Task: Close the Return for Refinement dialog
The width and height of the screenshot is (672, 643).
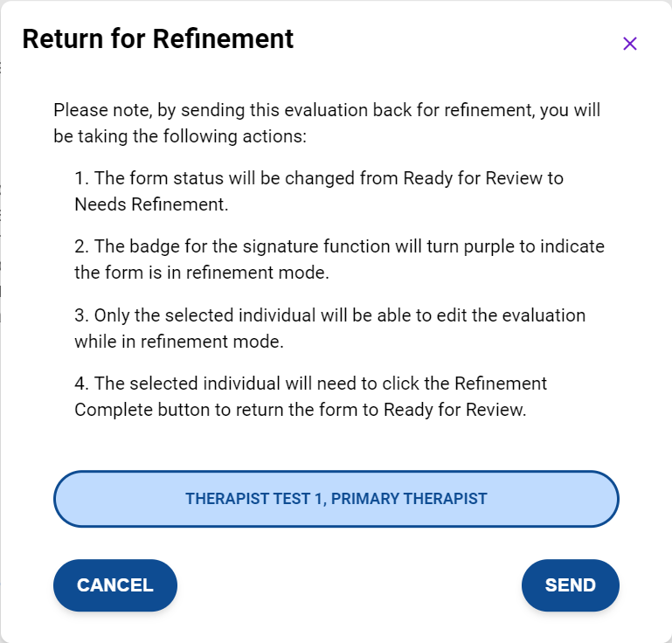Action: 629,44
